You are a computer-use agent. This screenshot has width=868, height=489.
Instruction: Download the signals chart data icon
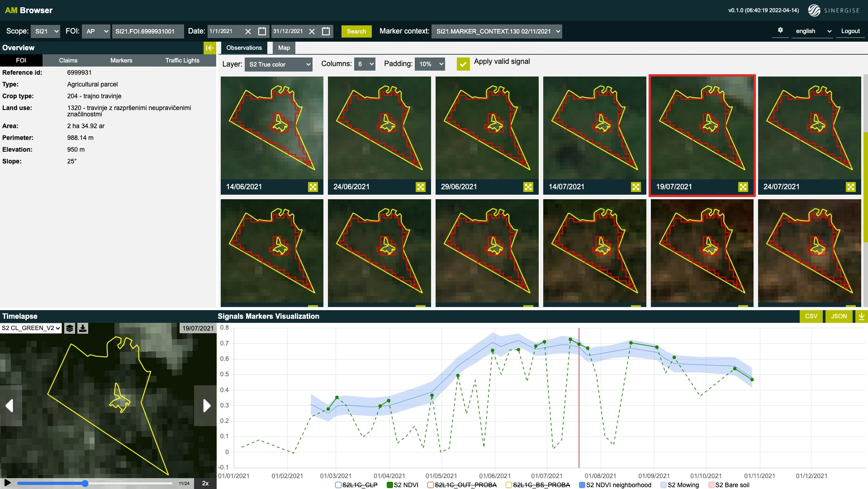click(x=862, y=316)
